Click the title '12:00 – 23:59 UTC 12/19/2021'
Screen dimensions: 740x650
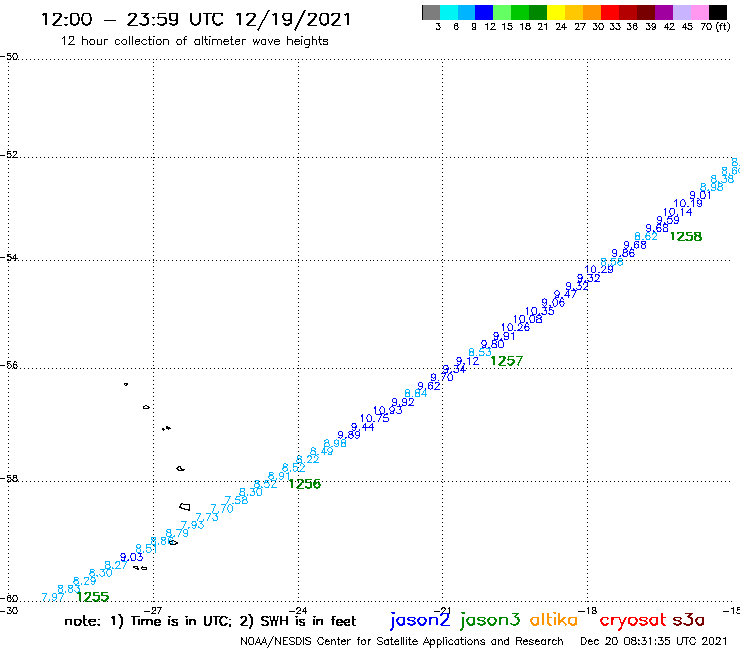coord(196,20)
